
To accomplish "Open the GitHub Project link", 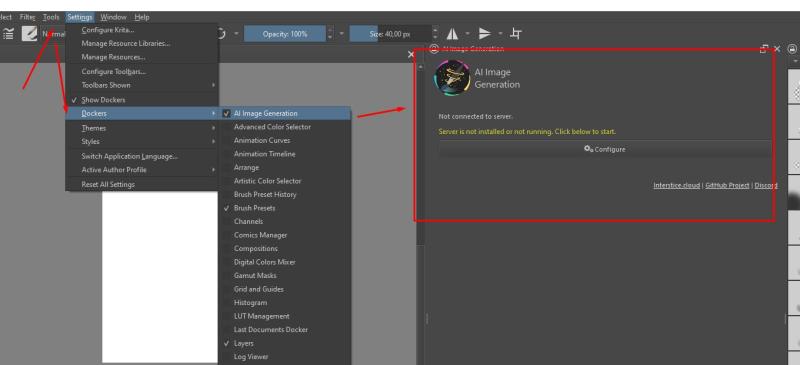I will 727,185.
